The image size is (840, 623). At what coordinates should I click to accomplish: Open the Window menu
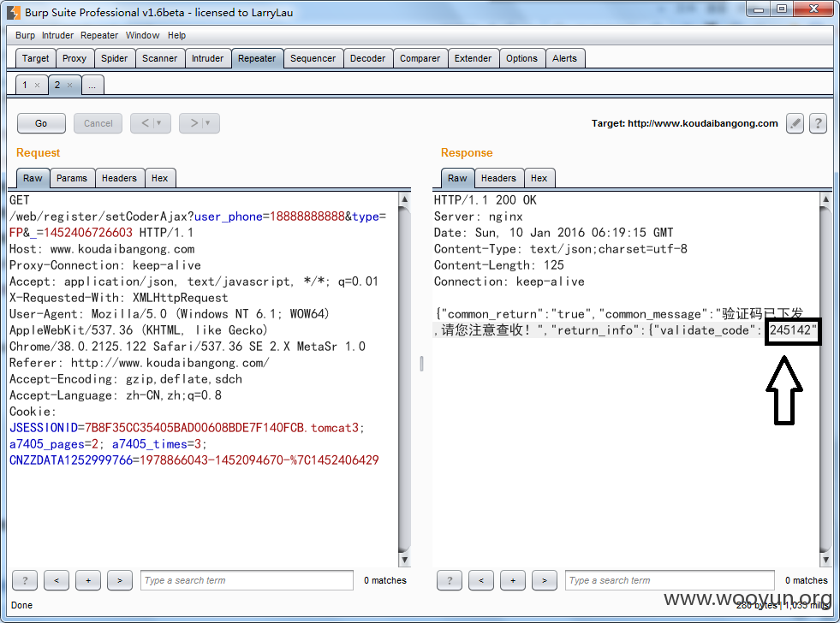tap(142, 35)
